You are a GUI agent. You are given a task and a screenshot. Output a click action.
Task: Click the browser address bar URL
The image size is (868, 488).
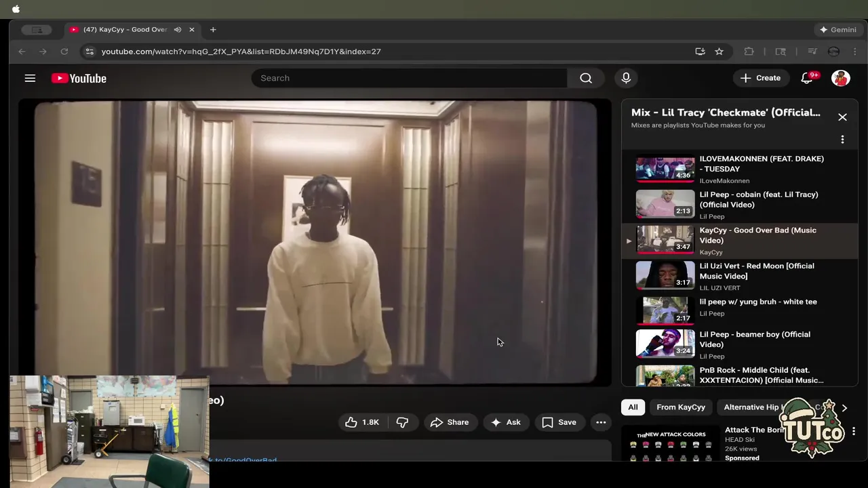click(x=241, y=52)
